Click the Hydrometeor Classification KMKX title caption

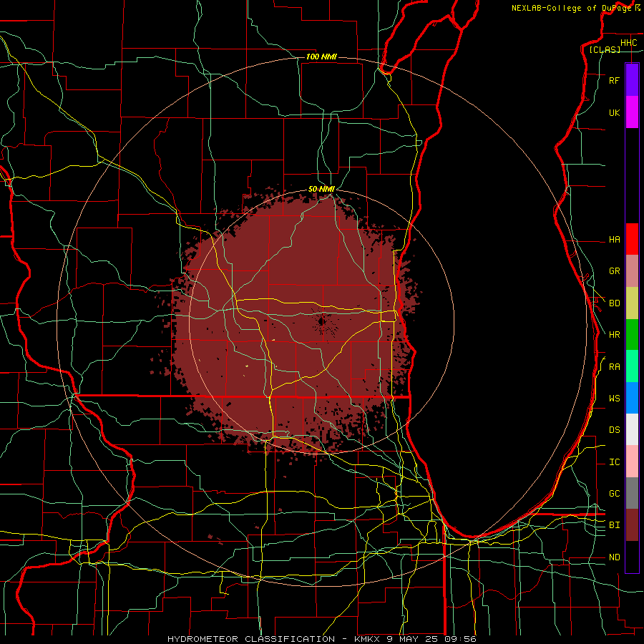(321, 639)
